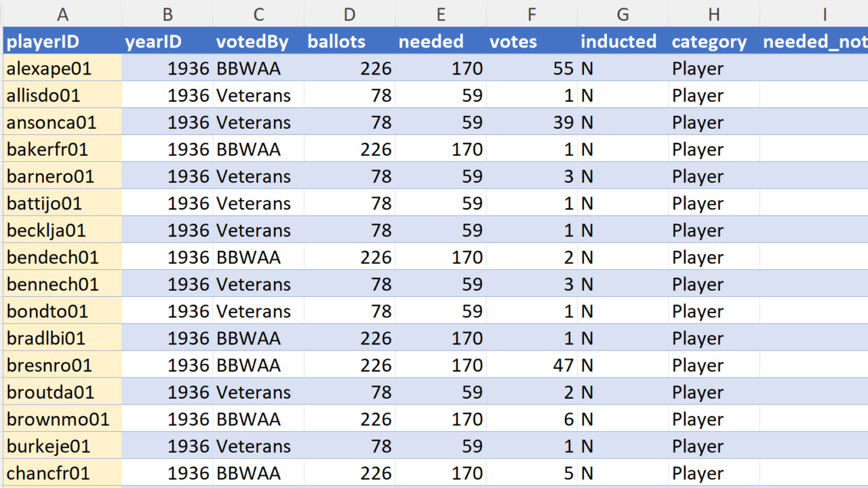This screenshot has height=488, width=868.
Task: Select the category header cell
Action: click(713, 41)
